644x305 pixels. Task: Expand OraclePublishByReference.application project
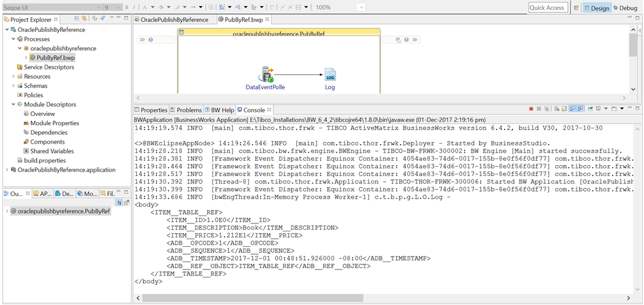(x=7, y=169)
